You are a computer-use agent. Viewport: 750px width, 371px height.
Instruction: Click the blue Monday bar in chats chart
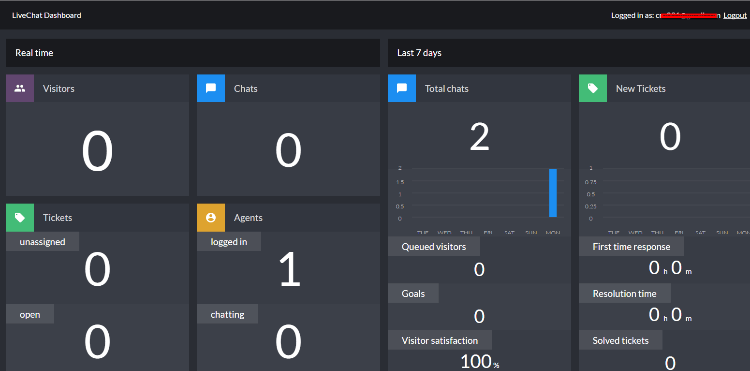553,193
